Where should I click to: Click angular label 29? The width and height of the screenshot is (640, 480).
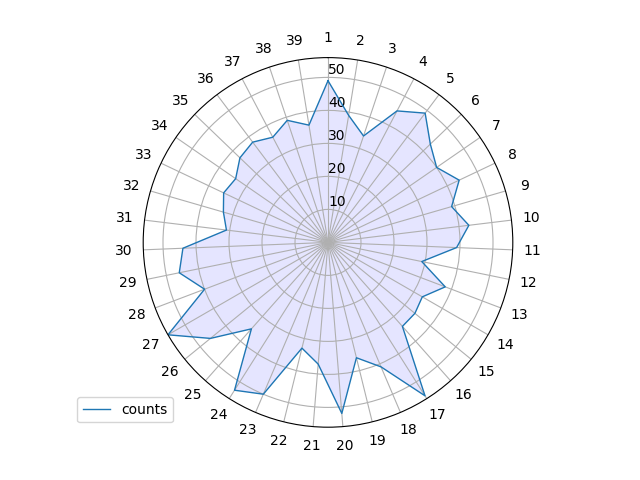(128, 282)
